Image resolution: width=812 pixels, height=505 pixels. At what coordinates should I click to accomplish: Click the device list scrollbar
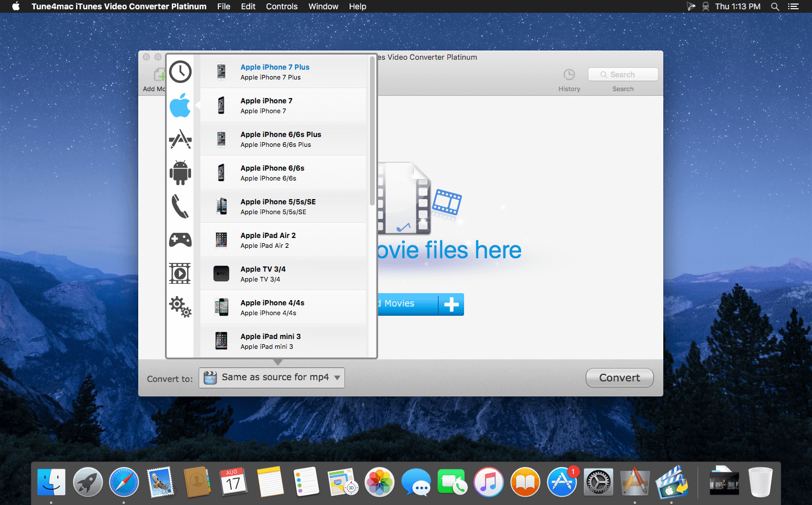pyautogui.click(x=372, y=131)
